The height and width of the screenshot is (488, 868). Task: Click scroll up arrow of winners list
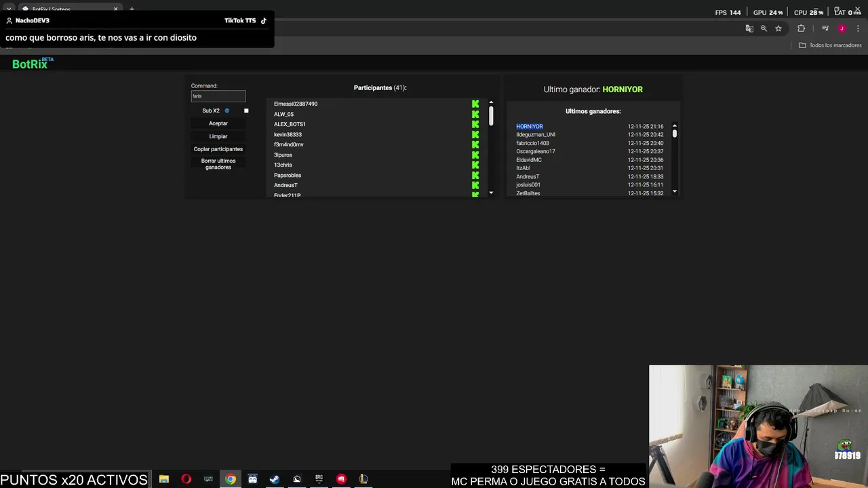point(675,125)
